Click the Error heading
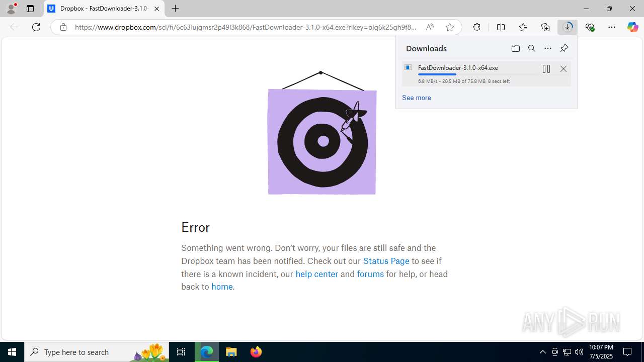644x362 pixels. click(x=195, y=227)
